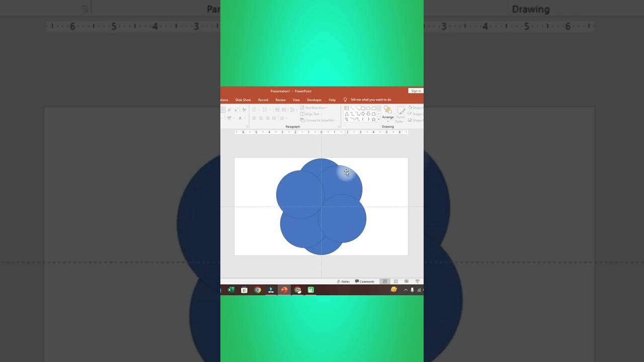Viewport: 644px width, 362px height.
Task: Open the View ribbon tab
Action: point(296,100)
